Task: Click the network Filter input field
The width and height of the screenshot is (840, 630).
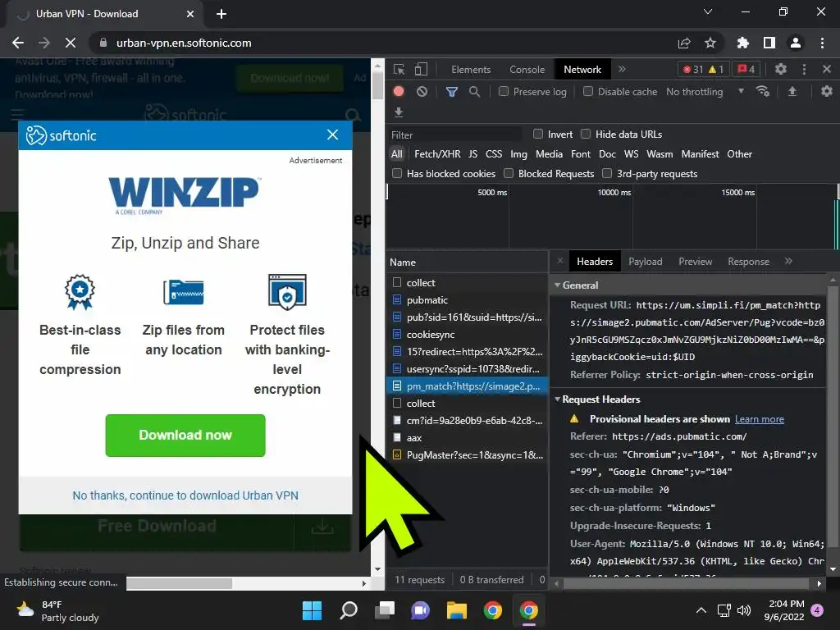Action: pos(454,135)
